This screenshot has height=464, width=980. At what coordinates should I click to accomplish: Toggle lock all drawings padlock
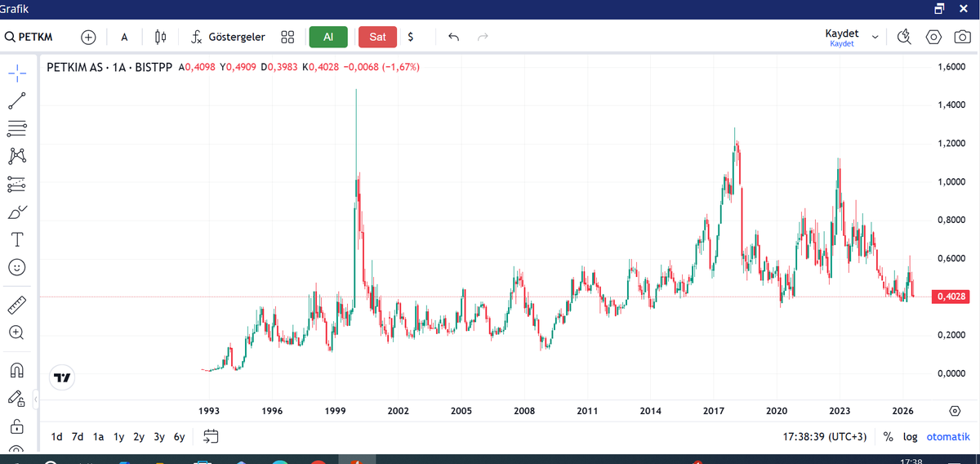[x=17, y=426]
